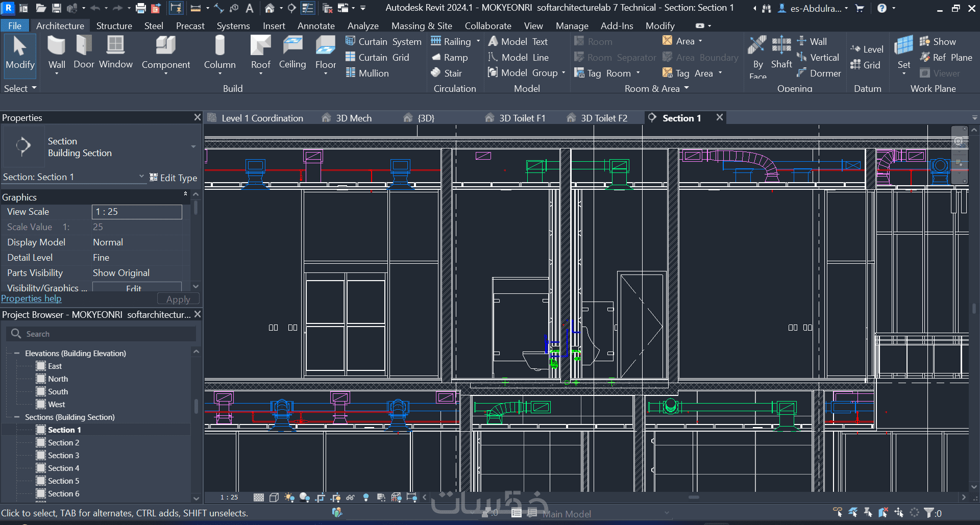The image size is (980, 525).
Task: Click the Visual Style cube icon
Action: [x=274, y=497]
